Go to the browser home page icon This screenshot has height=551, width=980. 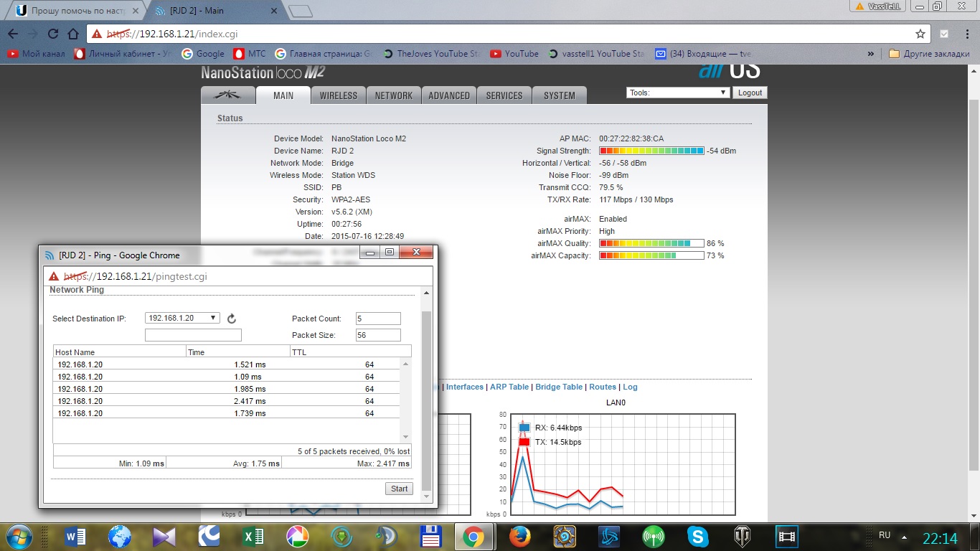pos(72,34)
